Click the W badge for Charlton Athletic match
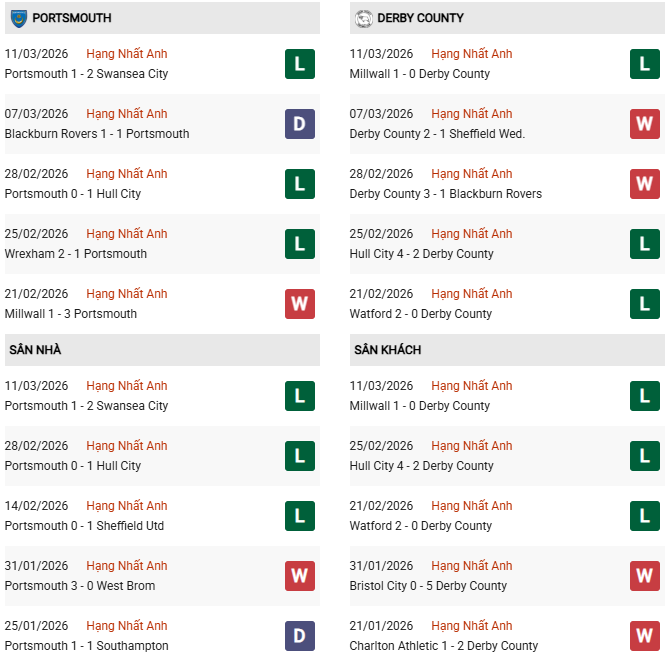This screenshot has height=658, width=666. click(644, 636)
